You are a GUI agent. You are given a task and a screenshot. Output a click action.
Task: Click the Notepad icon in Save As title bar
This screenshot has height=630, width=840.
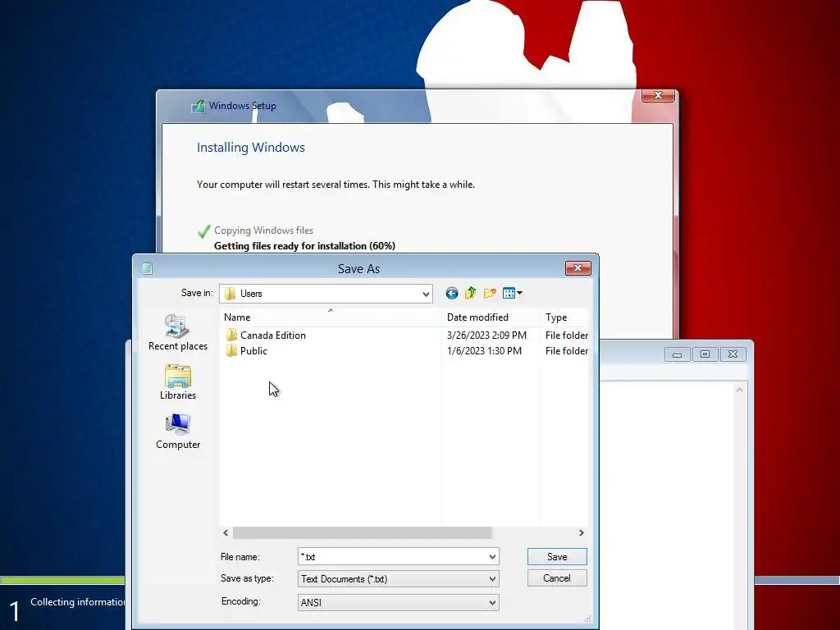[x=147, y=268]
